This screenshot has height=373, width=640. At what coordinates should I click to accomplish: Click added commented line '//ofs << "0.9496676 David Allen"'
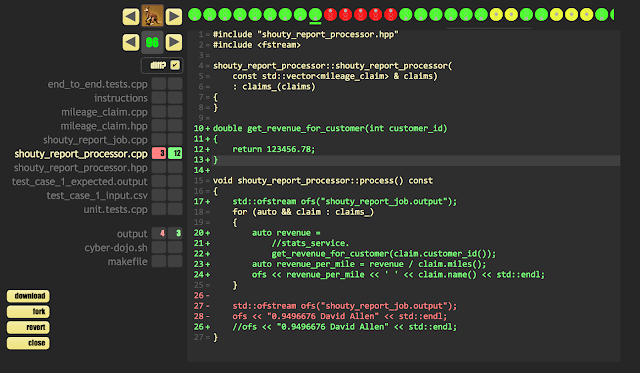(x=344, y=326)
